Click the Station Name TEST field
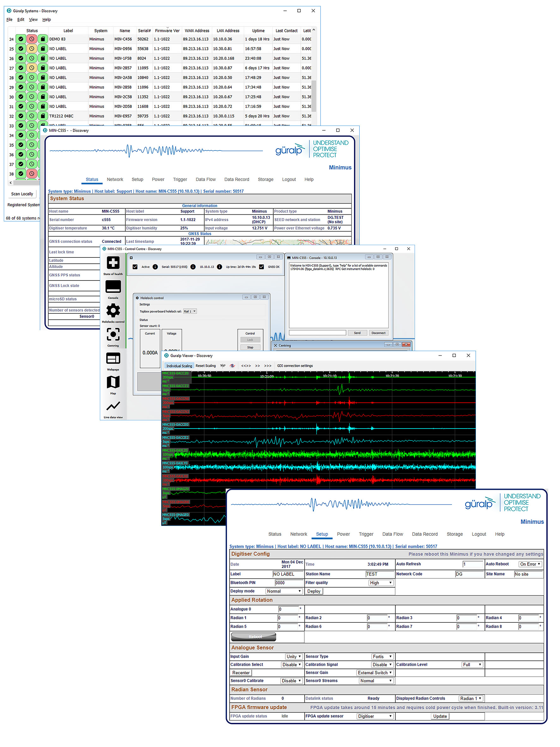This screenshot has width=560, height=747. click(380, 574)
